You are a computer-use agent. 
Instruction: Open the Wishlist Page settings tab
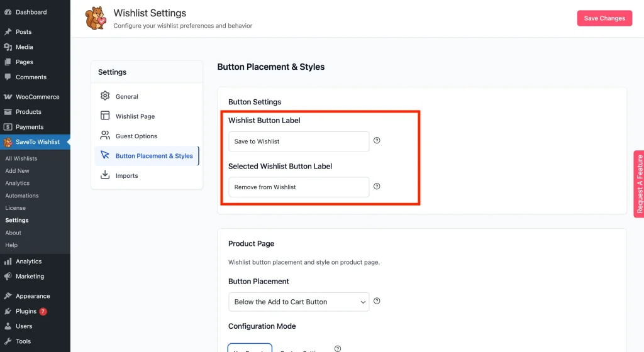tap(147, 116)
